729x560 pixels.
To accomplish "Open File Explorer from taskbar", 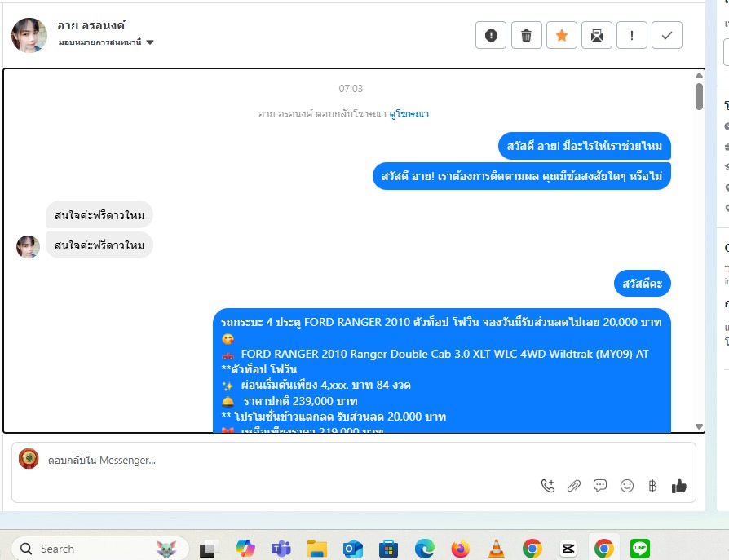I will tap(317, 549).
